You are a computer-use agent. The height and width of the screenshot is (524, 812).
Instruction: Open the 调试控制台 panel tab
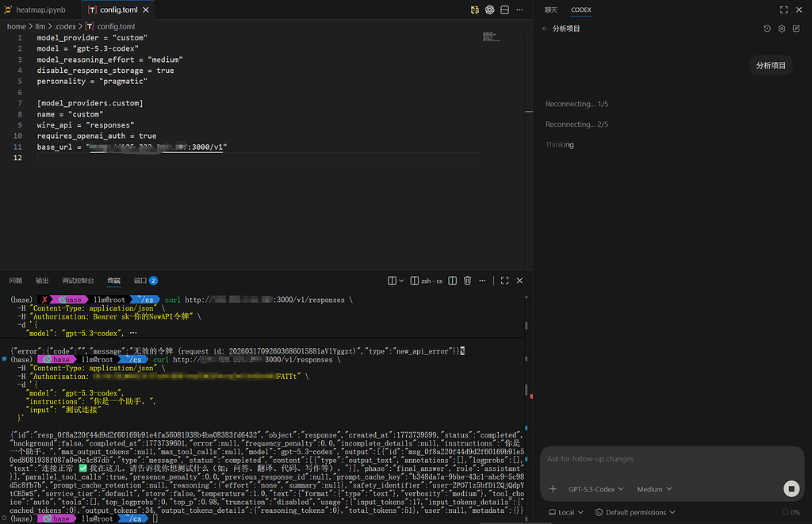(79, 281)
